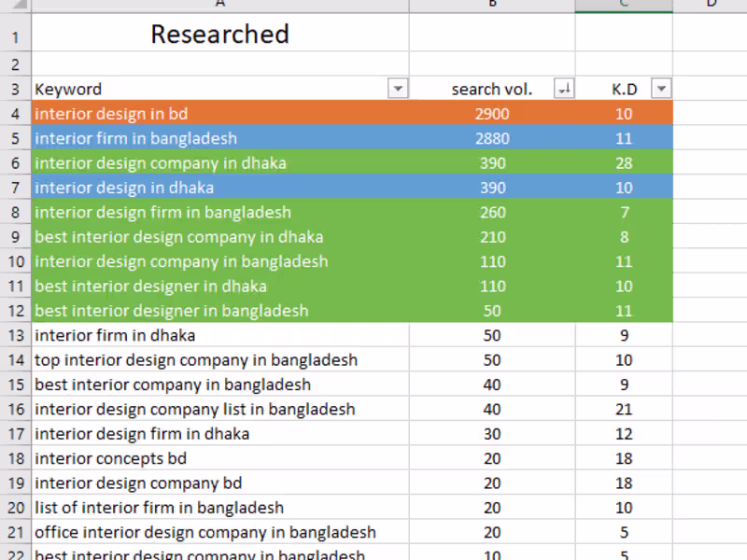
Task: Select row 12 header
Action: pos(15,310)
